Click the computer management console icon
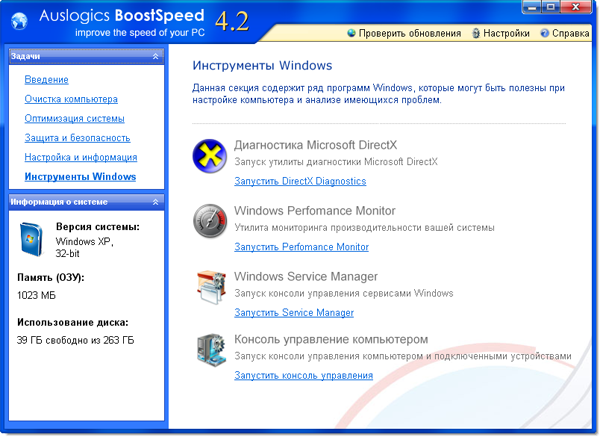 211,350
